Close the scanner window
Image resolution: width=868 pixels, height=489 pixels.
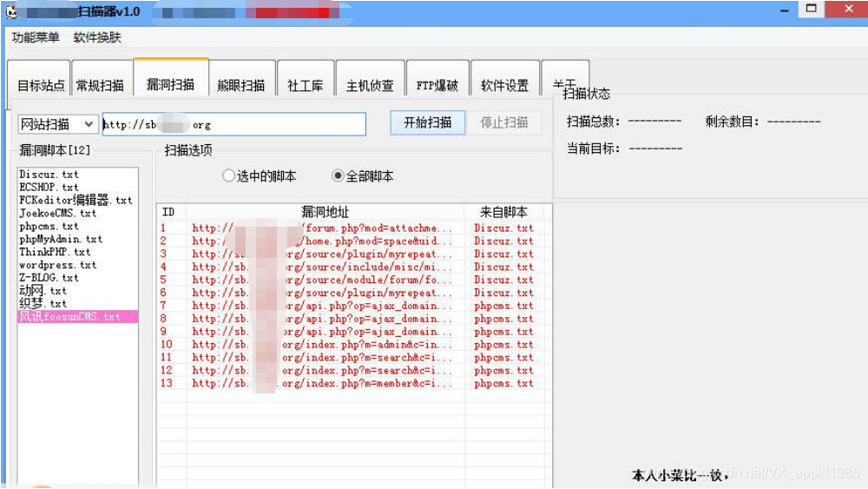847,9
